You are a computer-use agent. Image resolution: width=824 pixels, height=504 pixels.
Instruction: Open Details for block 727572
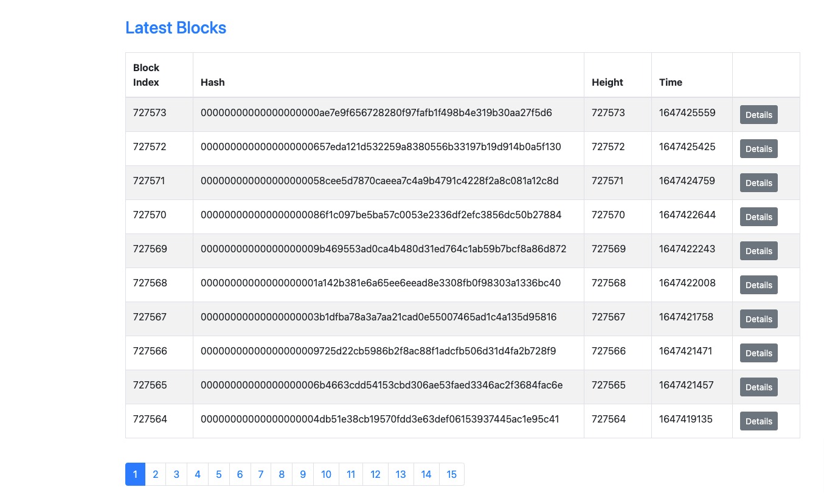[x=758, y=148]
